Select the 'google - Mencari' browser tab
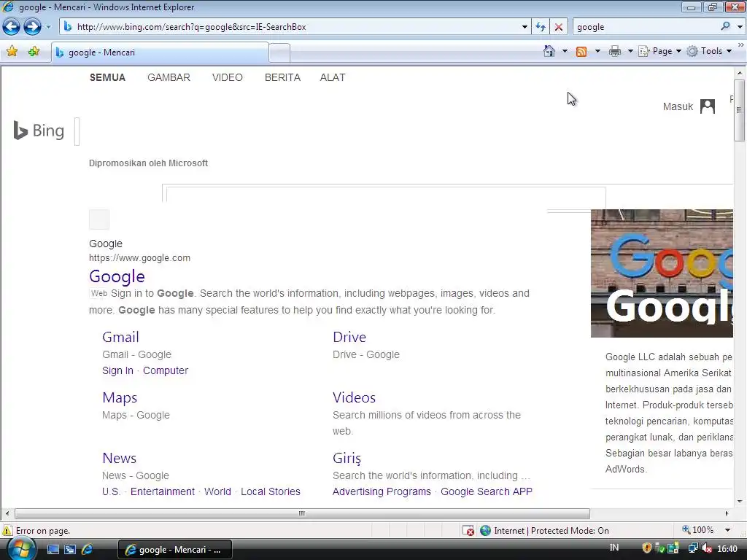The width and height of the screenshot is (747, 560). click(160, 52)
